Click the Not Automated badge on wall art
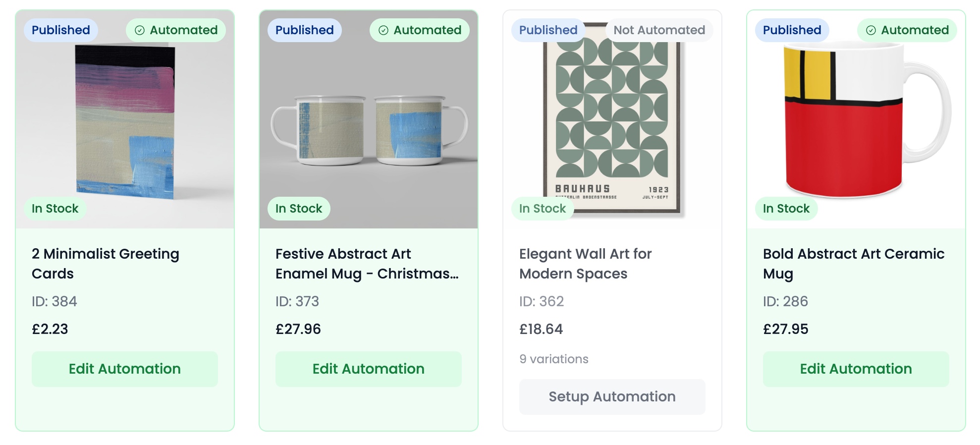 coord(659,30)
